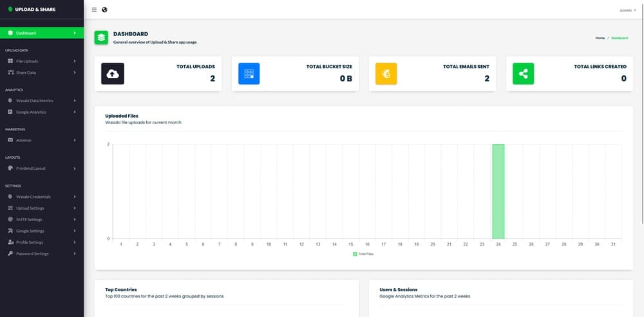644x317 pixels.
Task: Click the Home breadcrumb link
Action: tap(600, 38)
